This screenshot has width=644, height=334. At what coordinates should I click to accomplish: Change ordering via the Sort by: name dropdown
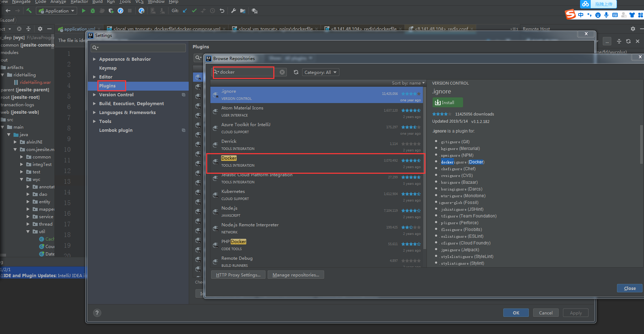click(408, 83)
